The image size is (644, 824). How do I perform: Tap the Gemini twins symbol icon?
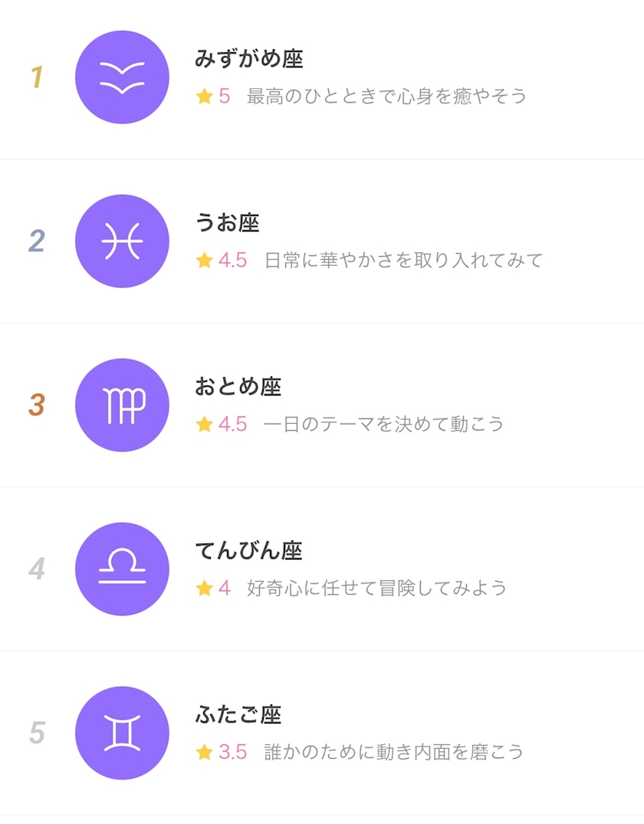pyautogui.click(x=122, y=734)
